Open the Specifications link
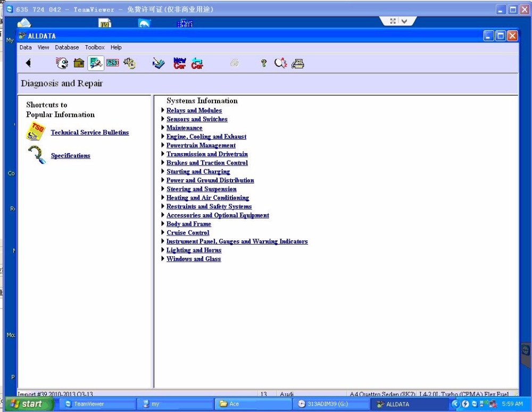Viewport: 532px width, 412px height. coord(70,156)
